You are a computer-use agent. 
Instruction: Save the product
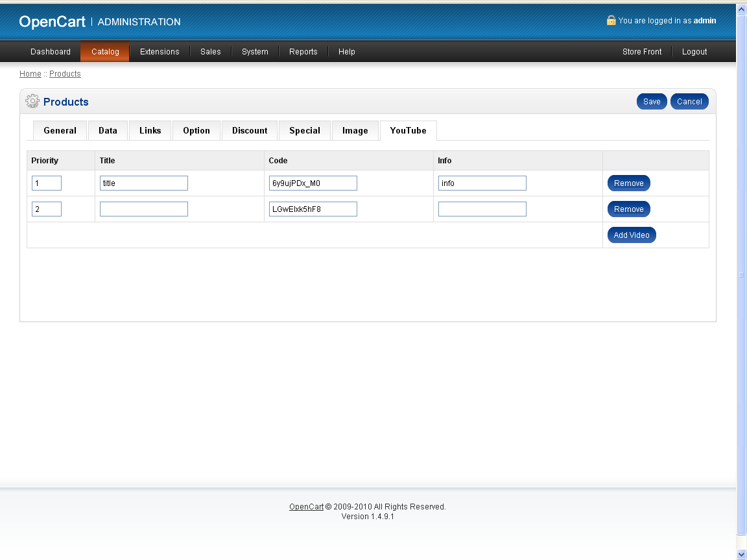(x=652, y=101)
